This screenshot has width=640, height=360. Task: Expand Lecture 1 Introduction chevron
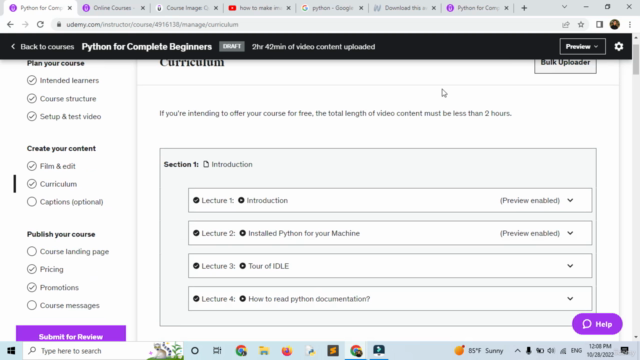570,200
